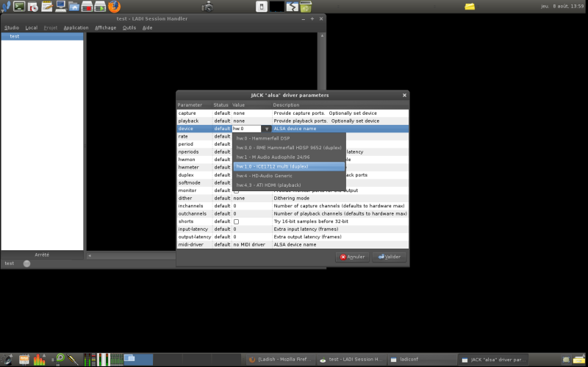Click the yellow folder notification icon
Image resolution: width=588 pixels, height=367 pixels.
(x=470, y=7)
